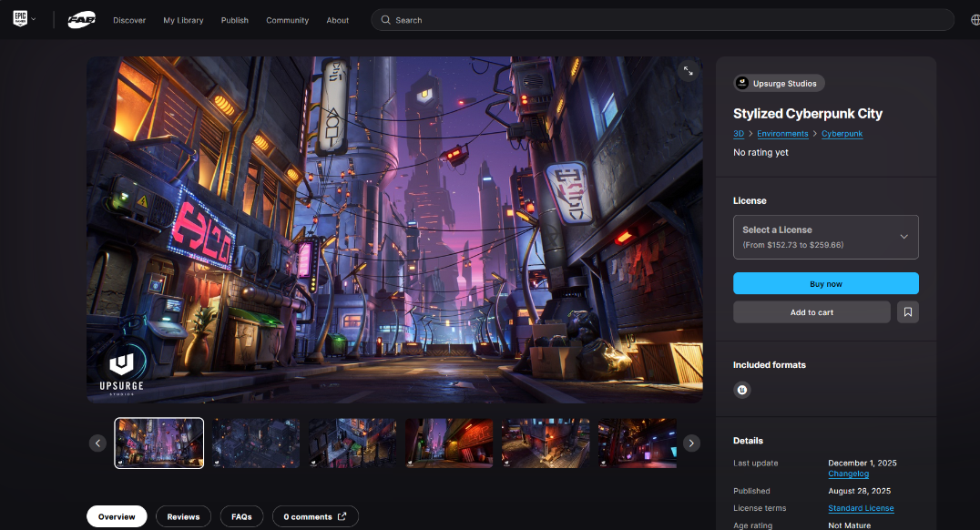Image resolution: width=980 pixels, height=530 pixels.
Task: Follow the 3D breadcrumb link
Action: pos(738,134)
